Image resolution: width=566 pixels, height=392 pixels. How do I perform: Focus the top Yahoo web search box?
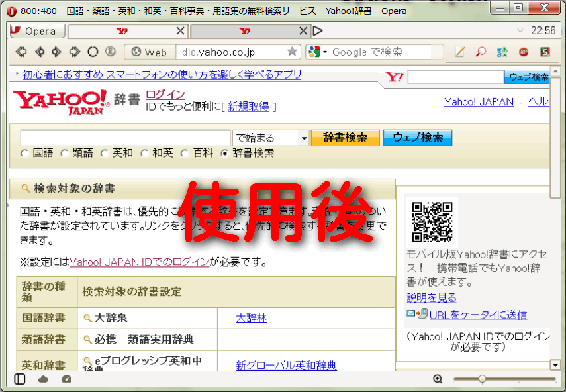455,77
